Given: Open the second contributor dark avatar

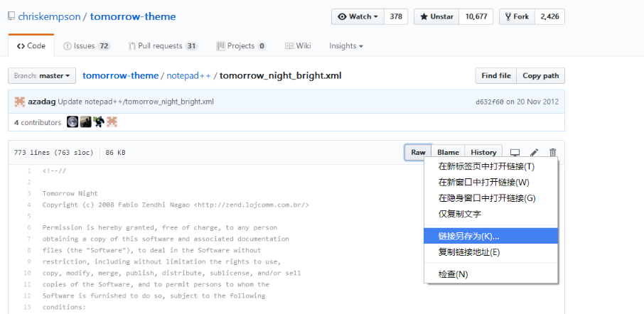Looking at the screenshot, I should pyautogui.click(x=85, y=122).
